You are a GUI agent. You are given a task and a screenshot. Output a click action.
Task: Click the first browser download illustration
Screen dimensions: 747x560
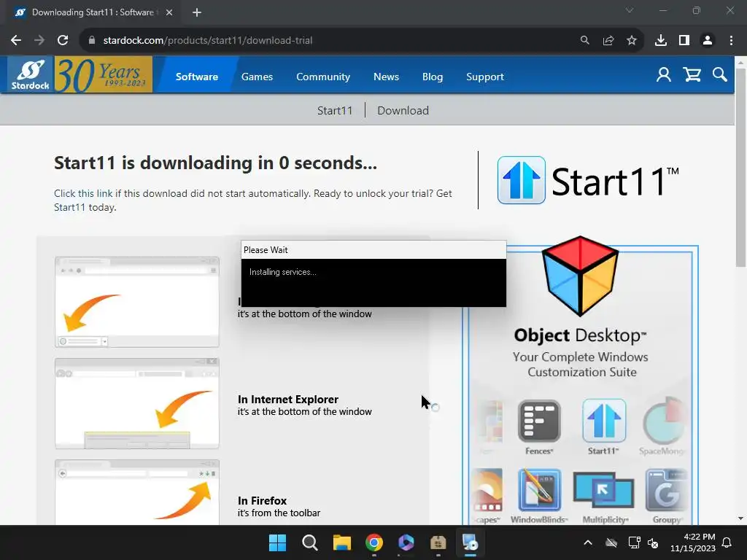137,302
